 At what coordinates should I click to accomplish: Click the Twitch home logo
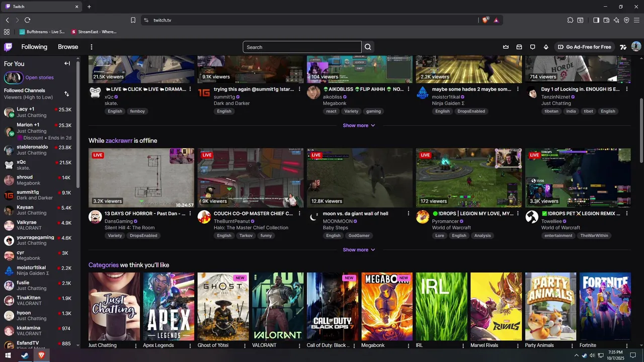click(x=8, y=47)
